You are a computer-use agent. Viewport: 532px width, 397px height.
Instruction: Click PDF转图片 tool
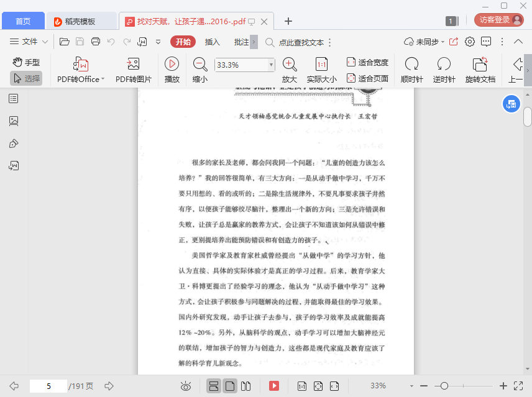(134, 70)
